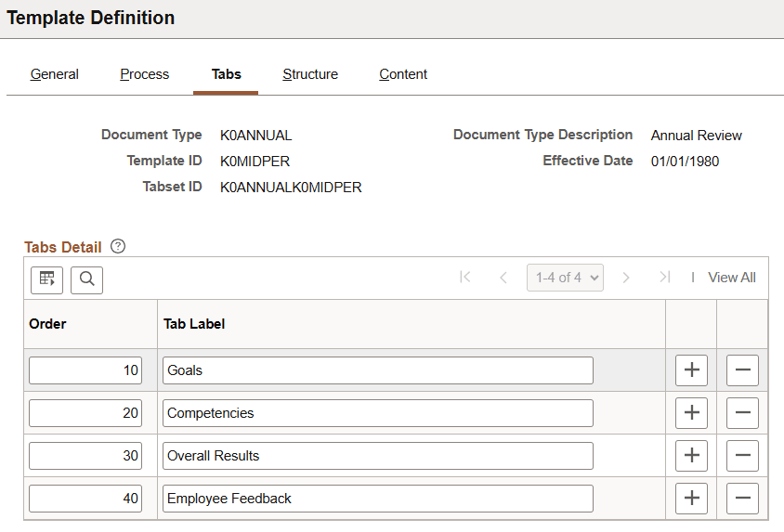784x532 pixels.
Task: Add a row after Overall Results
Action: (691, 456)
